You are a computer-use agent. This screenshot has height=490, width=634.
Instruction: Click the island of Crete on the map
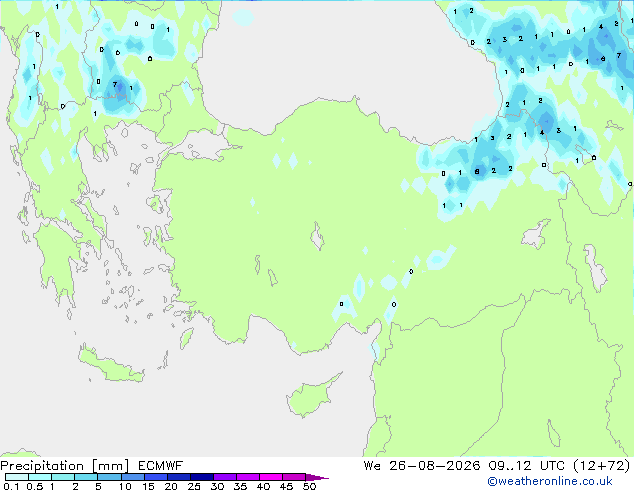pyautogui.click(x=111, y=363)
